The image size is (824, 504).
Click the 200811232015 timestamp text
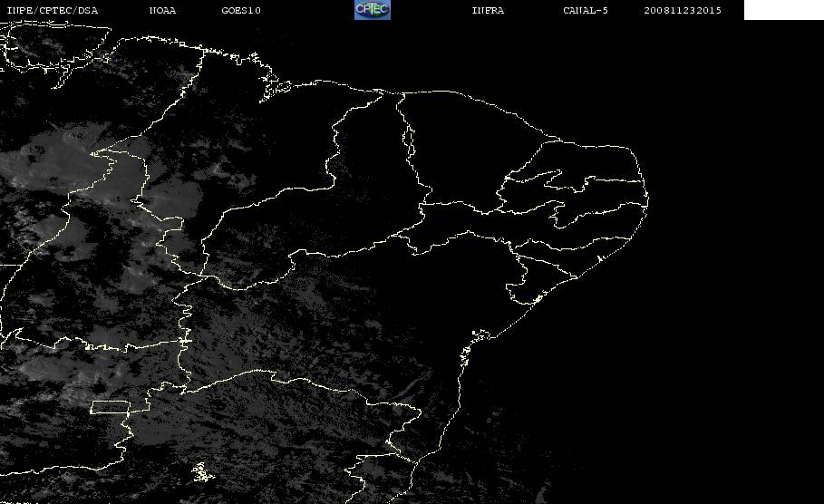[683, 10]
